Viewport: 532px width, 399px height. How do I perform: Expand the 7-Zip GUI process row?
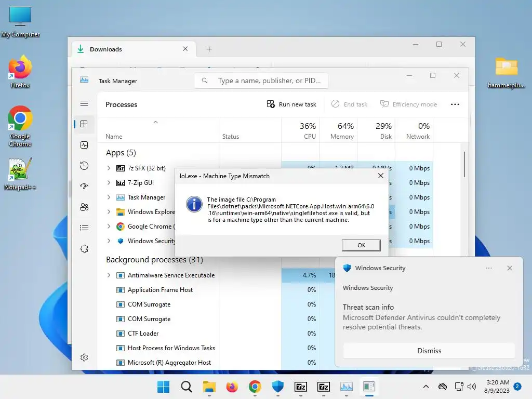point(109,182)
